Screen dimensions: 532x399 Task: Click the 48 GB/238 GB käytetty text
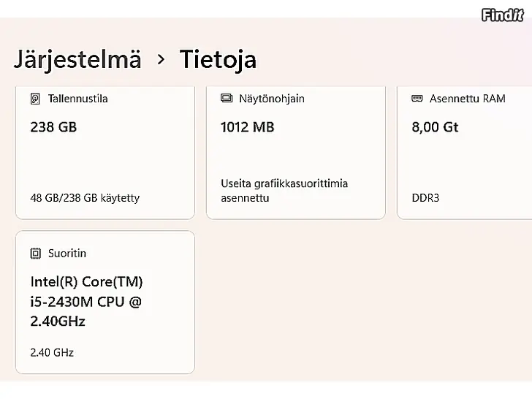pos(85,198)
